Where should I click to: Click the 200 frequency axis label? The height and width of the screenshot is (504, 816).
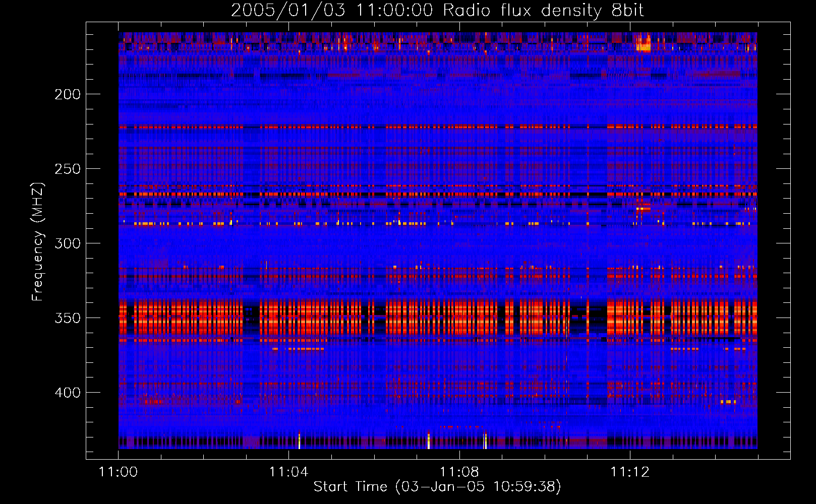[68, 94]
